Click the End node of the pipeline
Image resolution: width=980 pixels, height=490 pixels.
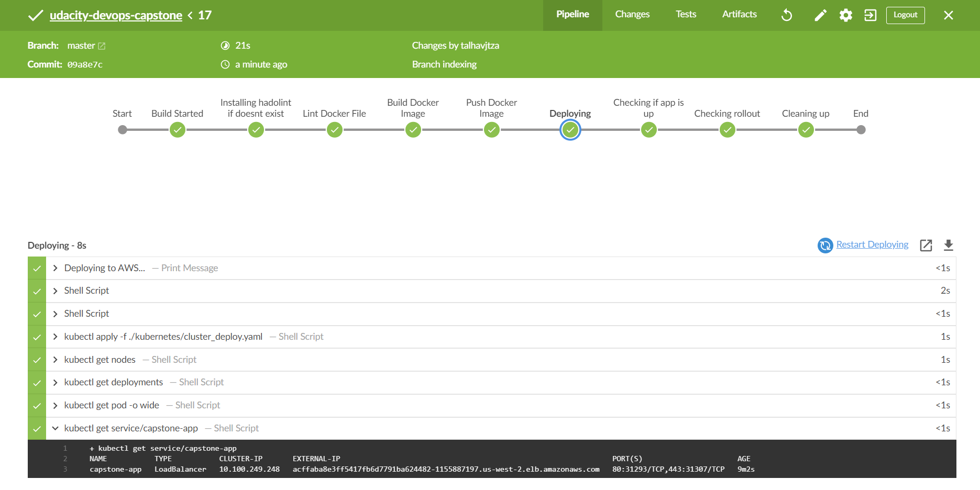click(861, 130)
